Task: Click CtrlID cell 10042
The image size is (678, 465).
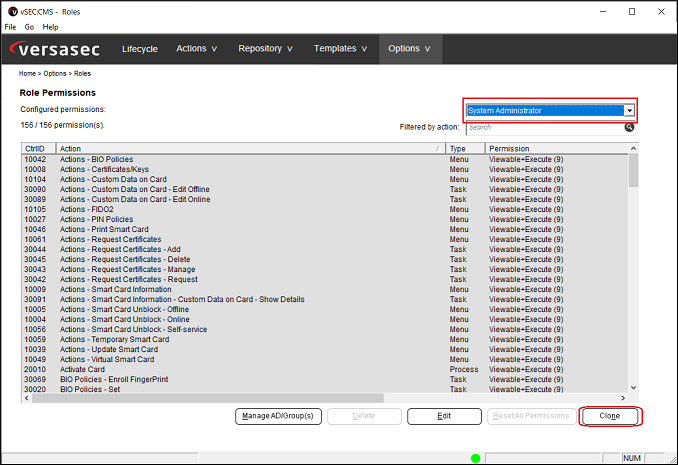Action: (x=35, y=159)
